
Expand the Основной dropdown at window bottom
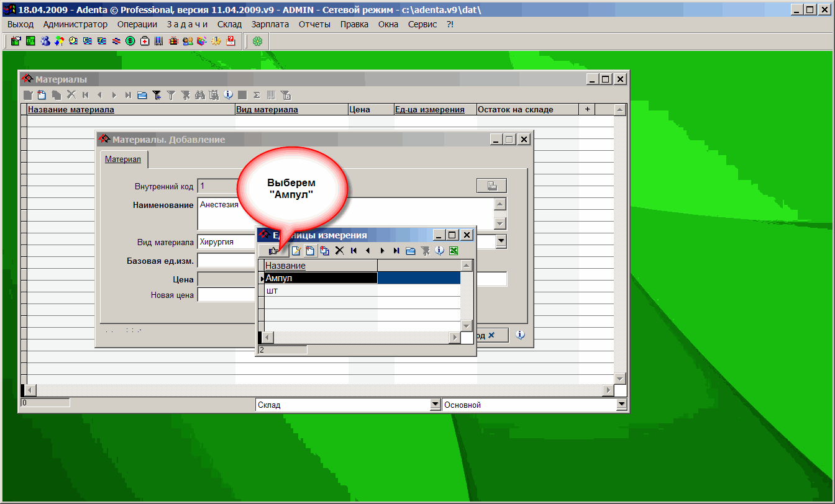pyautogui.click(x=622, y=405)
